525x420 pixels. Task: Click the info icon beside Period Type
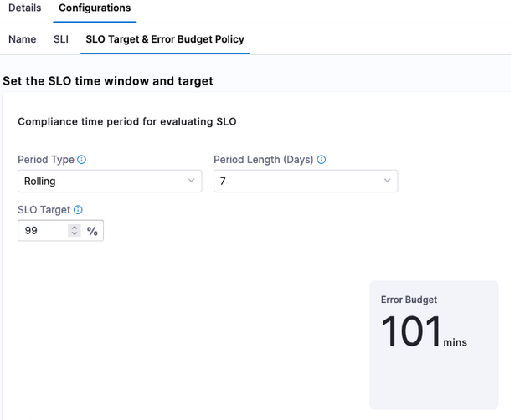(x=82, y=160)
